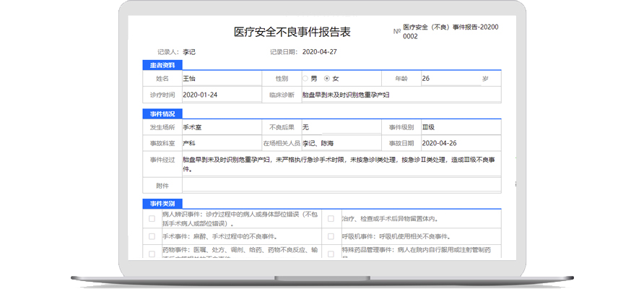The height and width of the screenshot is (289, 644).
Task: Click the 事件经过 description text area
Action: (x=339, y=164)
